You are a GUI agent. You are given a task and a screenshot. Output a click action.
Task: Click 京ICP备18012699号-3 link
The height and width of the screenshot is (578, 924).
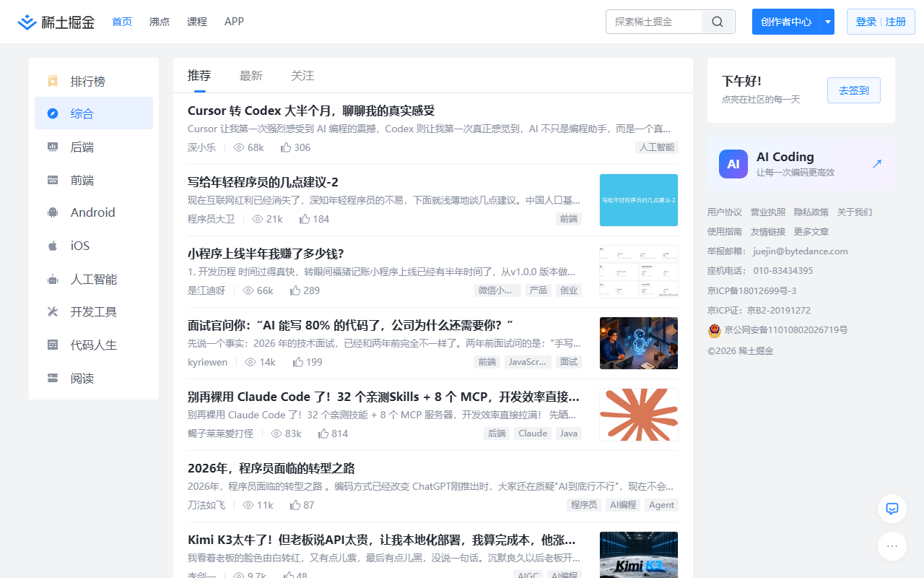tap(751, 290)
